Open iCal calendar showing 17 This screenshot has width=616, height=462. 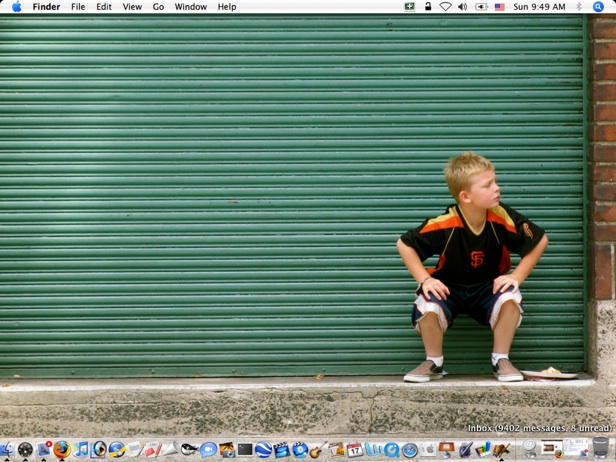coord(355,449)
